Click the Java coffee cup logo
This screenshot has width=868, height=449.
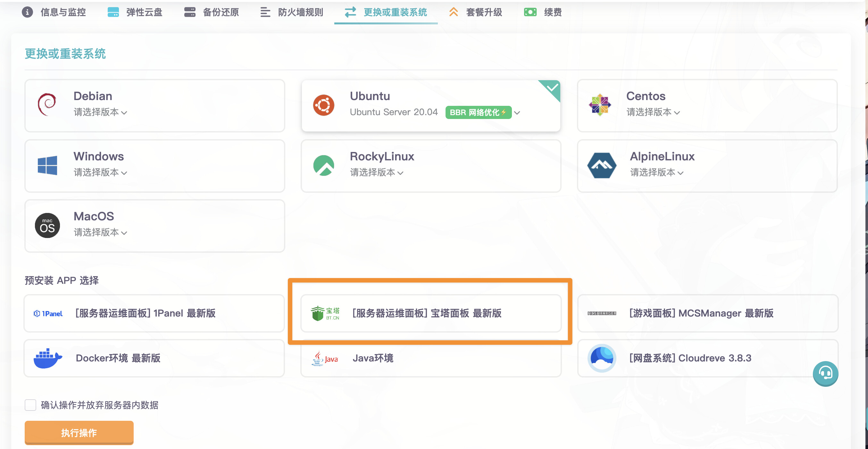325,358
